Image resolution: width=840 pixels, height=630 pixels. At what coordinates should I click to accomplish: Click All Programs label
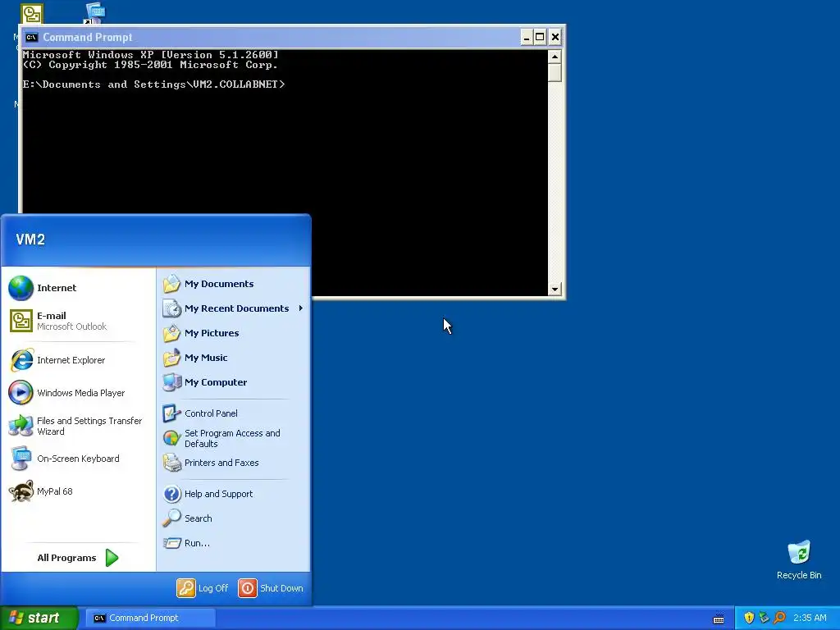(66, 558)
